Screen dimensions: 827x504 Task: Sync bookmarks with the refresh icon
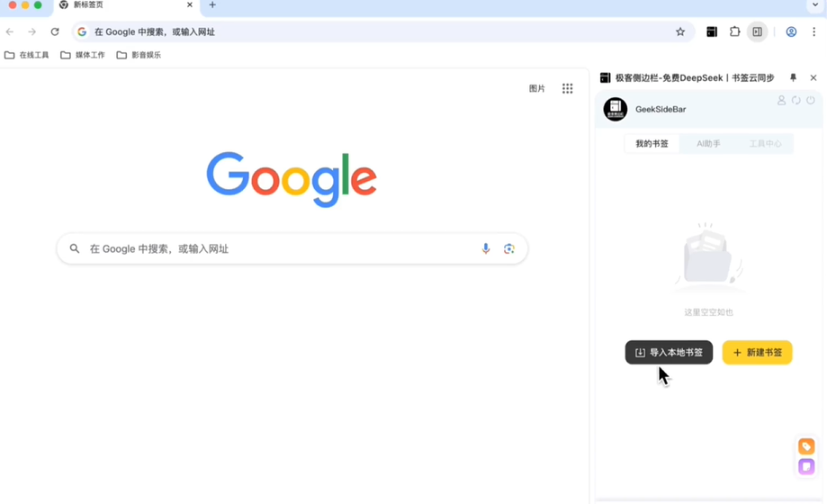click(x=796, y=100)
